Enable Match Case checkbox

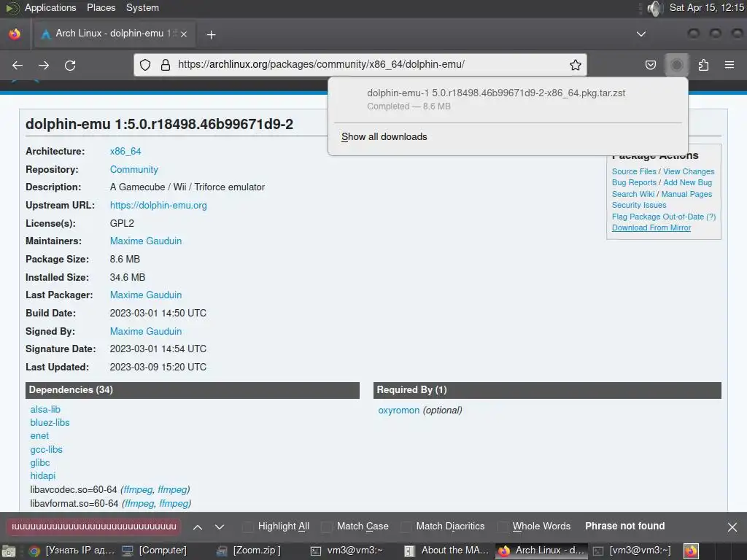tap(327, 526)
